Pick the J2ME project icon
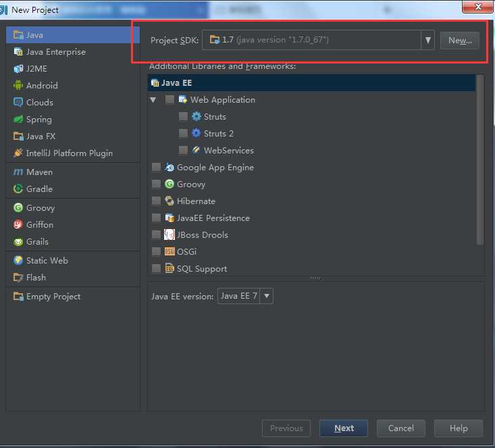 [x=18, y=68]
